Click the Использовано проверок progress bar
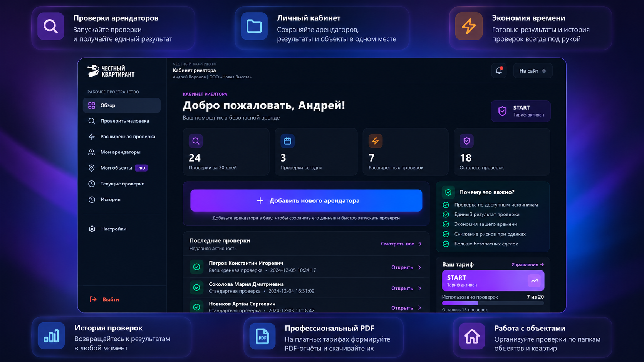The height and width of the screenshot is (362, 644). point(493,303)
